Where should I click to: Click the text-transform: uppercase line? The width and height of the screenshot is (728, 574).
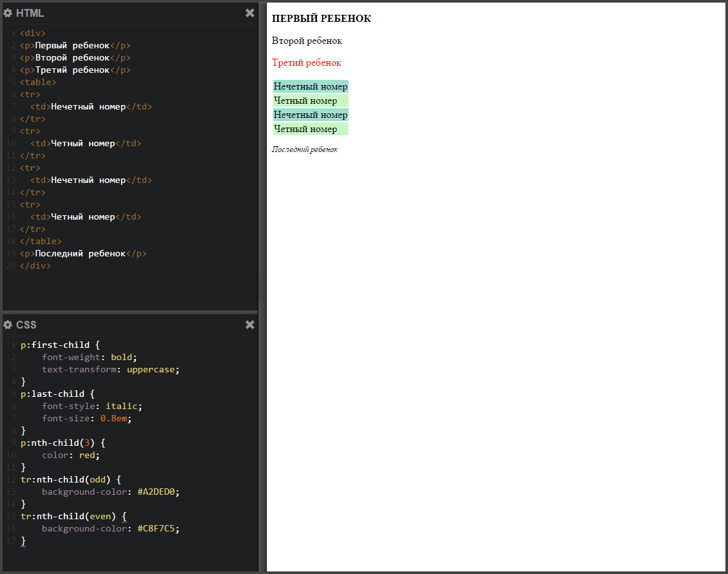click(x=110, y=369)
